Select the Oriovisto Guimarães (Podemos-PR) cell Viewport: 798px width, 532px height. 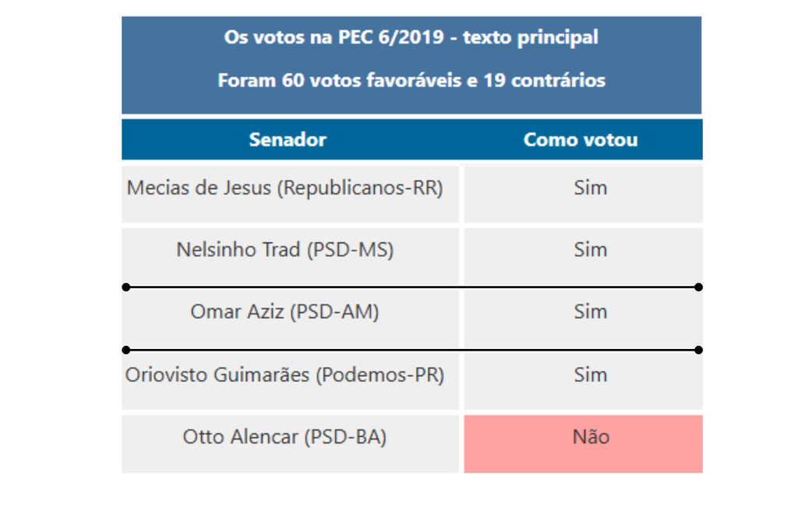(290, 382)
